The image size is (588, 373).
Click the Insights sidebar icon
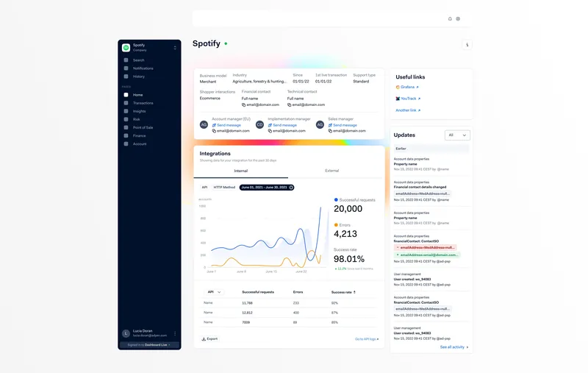point(126,111)
